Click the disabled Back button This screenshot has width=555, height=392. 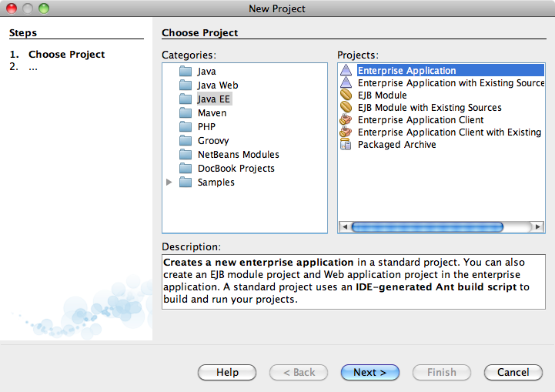pyautogui.click(x=299, y=372)
